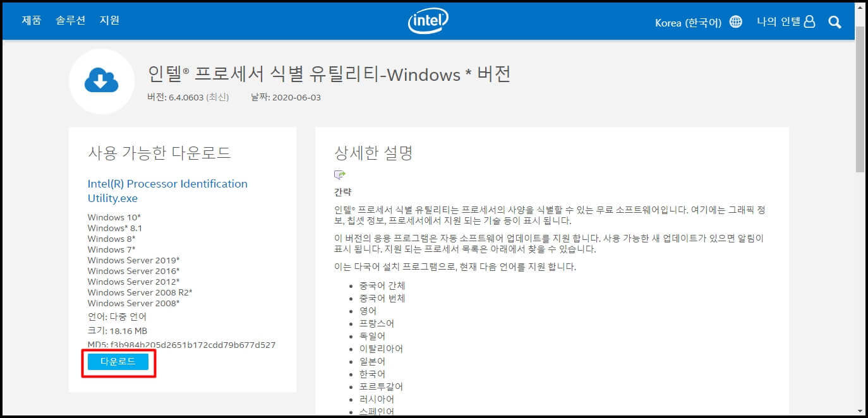Click Windows Server 2008 R2* entry

pyautogui.click(x=140, y=292)
